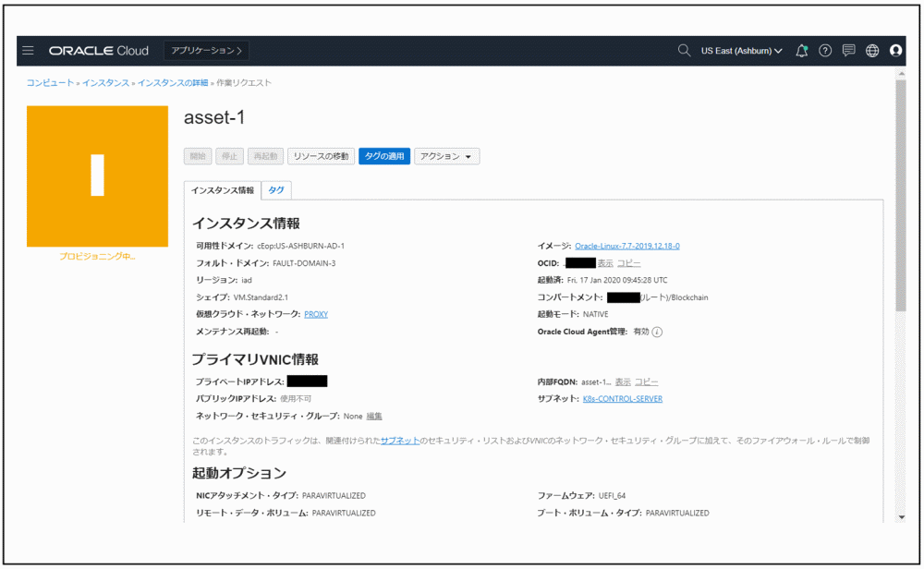The height and width of the screenshot is (569, 924).
Task: Click the Oracle Cloud logo
Action: [x=99, y=51]
